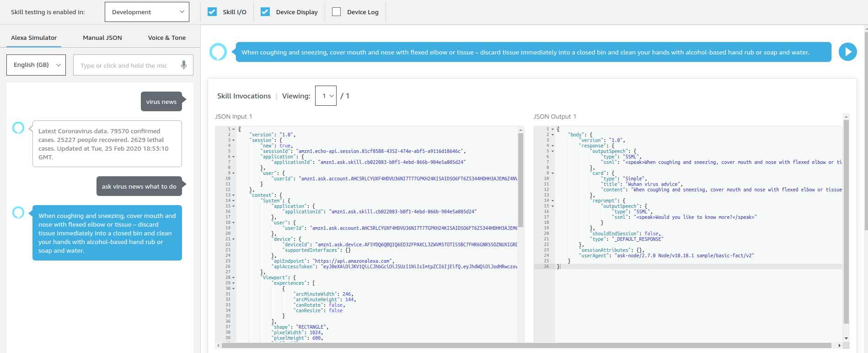Toggle the Skill I/O checkbox
Viewport: 868px width, 353px height.
212,12
